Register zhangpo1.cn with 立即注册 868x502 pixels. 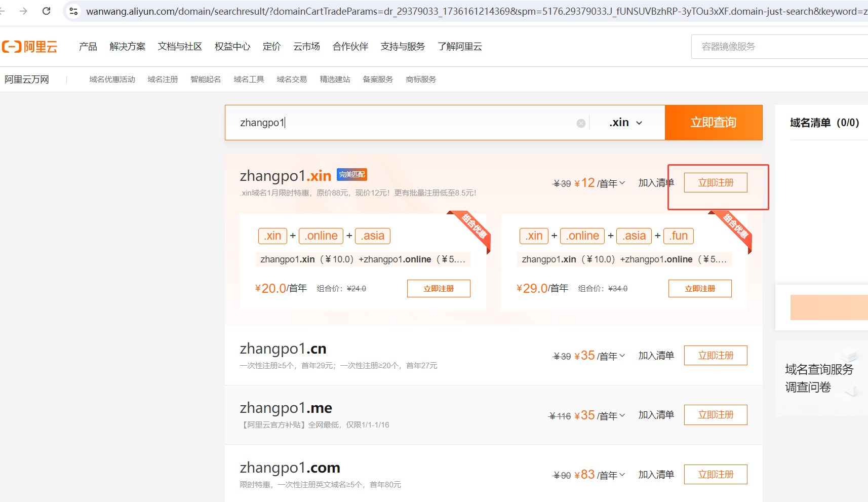click(x=716, y=356)
